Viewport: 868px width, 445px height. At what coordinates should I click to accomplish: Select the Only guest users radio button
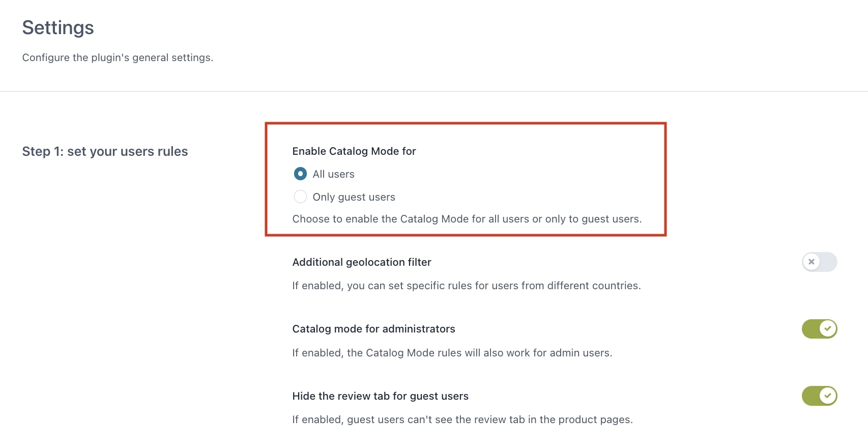click(x=300, y=197)
